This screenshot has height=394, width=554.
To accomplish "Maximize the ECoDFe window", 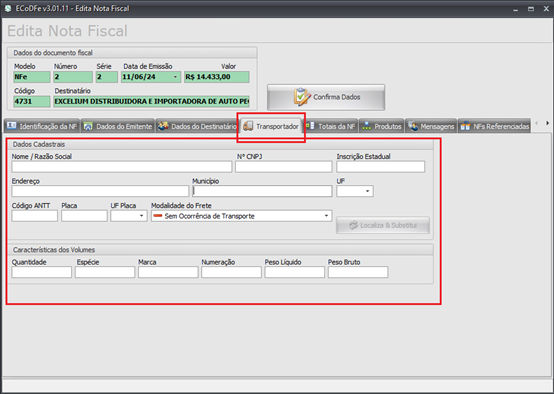I will point(531,9).
